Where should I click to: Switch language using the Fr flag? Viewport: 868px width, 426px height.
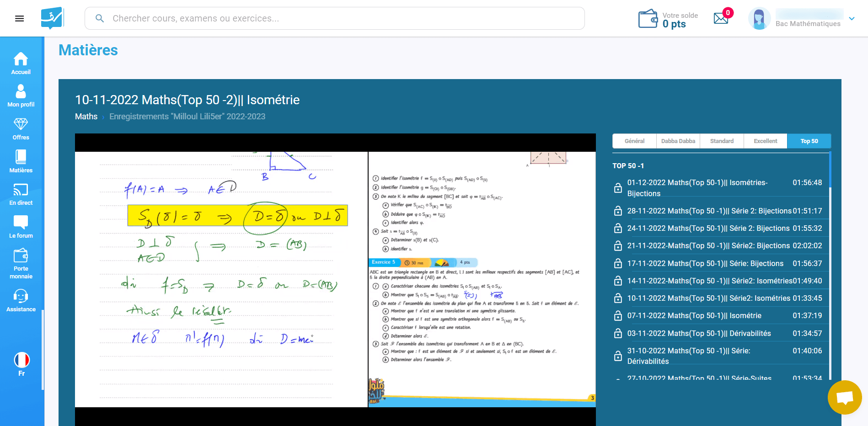(x=21, y=360)
